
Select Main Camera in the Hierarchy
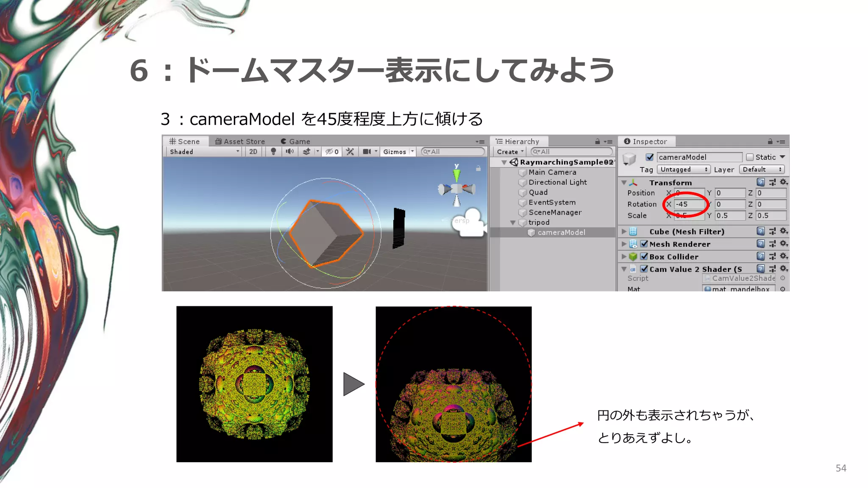point(552,172)
